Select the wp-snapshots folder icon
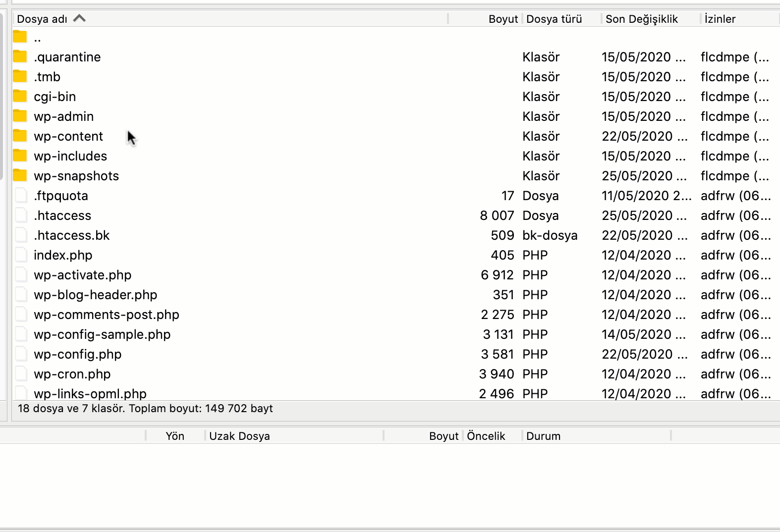 click(x=20, y=175)
